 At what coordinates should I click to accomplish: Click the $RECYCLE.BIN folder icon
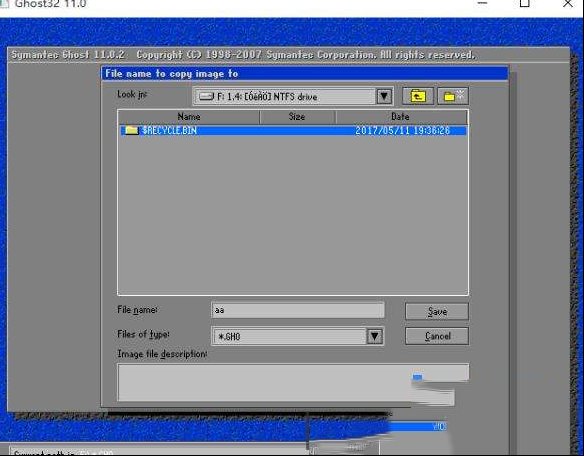(x=131, y=130)
